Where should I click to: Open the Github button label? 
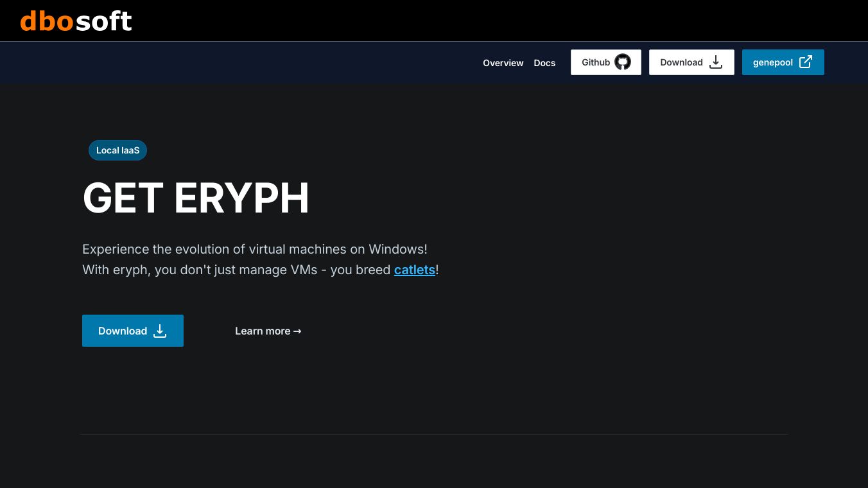pos(596,62)
